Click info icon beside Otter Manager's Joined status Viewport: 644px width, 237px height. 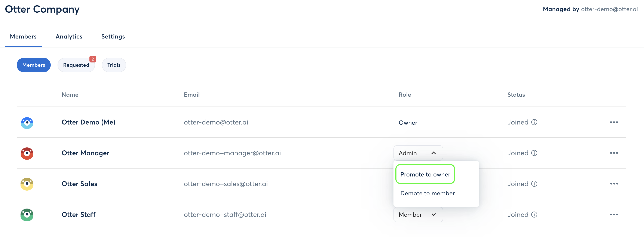tap(534, 153)
